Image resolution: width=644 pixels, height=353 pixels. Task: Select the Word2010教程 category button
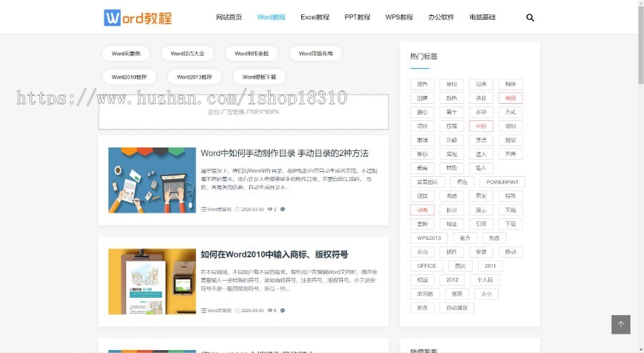click(129, 77)
